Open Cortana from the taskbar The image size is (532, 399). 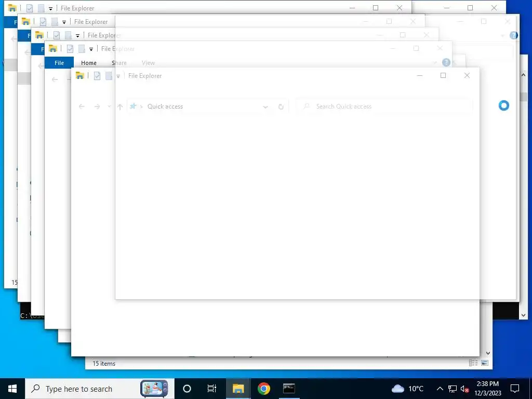pos(187,389)
